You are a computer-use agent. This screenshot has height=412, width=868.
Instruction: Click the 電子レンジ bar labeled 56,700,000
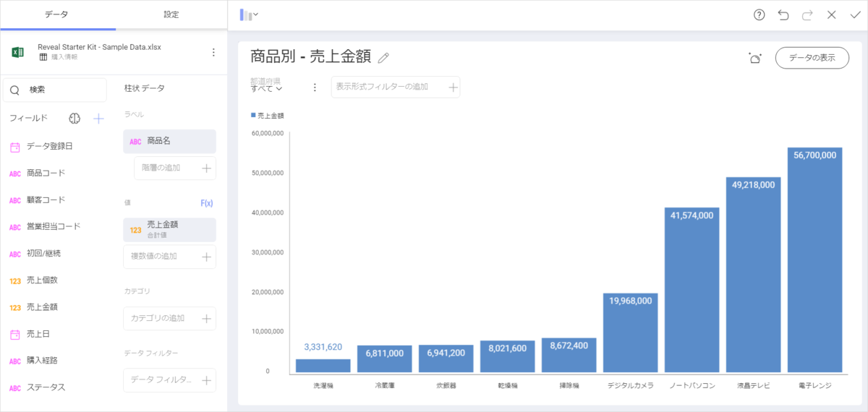(815, 260)
